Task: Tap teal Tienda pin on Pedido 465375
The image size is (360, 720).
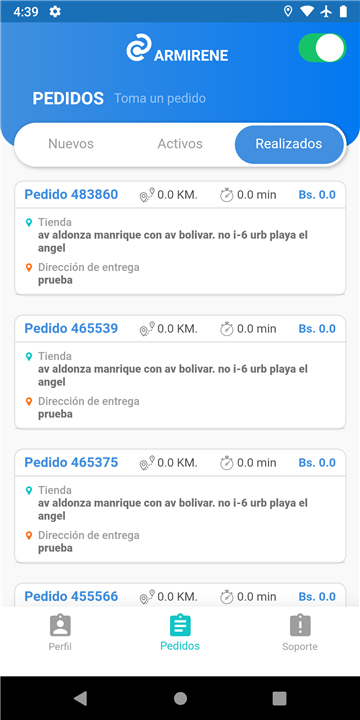Action: [x=29, y=490]
